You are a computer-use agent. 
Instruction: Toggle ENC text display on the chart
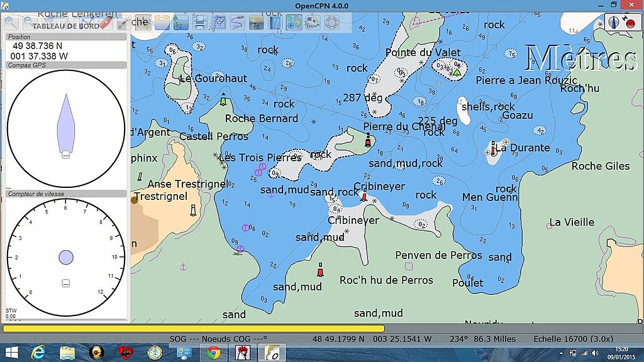143,22
